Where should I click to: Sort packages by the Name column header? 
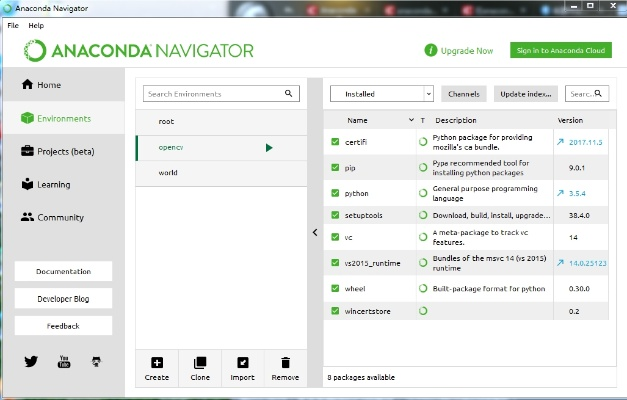pyautogui.click(x=358, y=120)
